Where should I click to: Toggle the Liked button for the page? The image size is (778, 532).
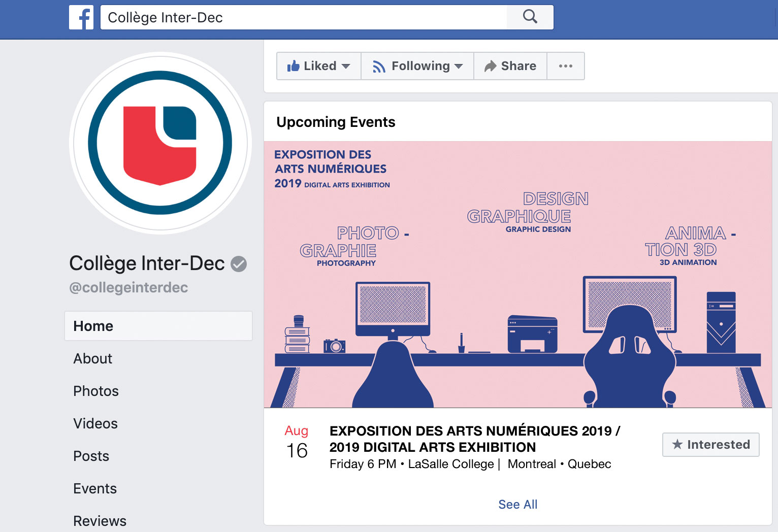(318, 66)
